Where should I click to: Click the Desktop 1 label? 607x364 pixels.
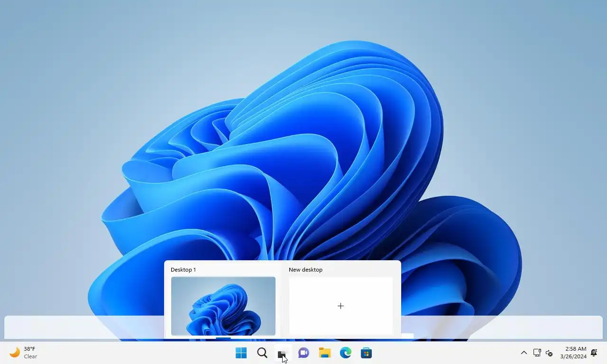click(x=183, y=270)
